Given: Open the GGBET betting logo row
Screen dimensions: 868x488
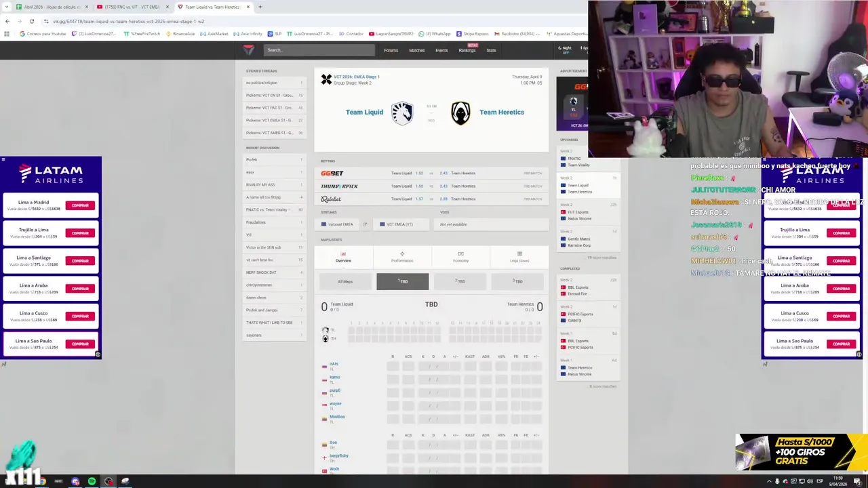Looking at the screenshot, I should pos(431,174).
